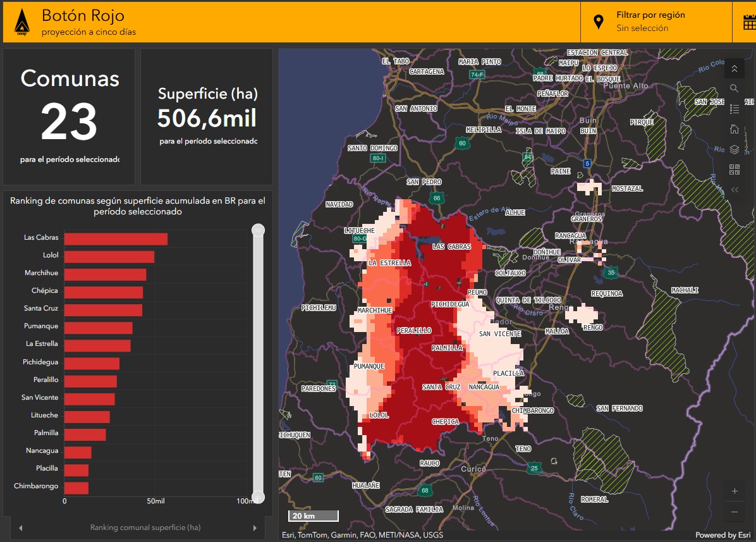Select the Las Cabras bar in ranking
This screenshot has height=542, width=756.
(x=116, y=238)
